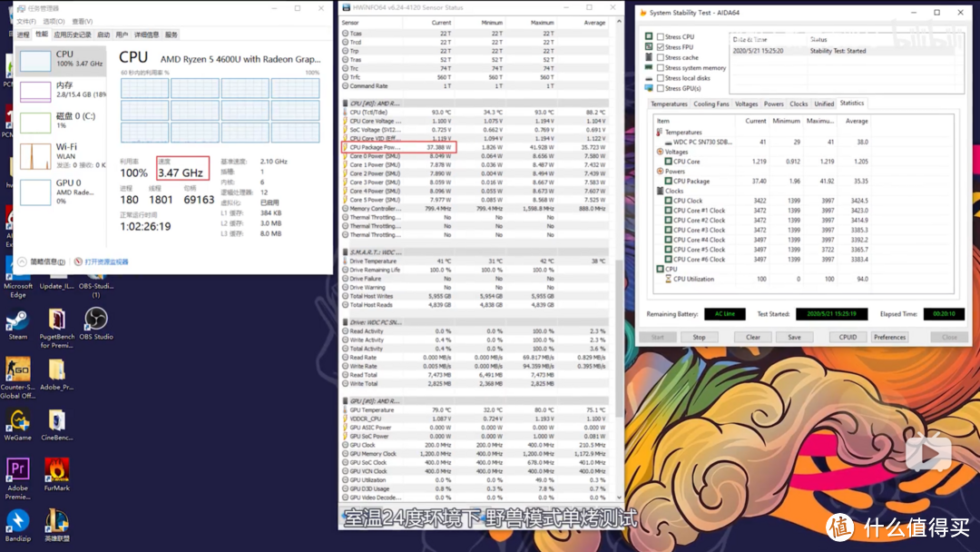Enable the Stress CPU checkbox

coord(660,37)
